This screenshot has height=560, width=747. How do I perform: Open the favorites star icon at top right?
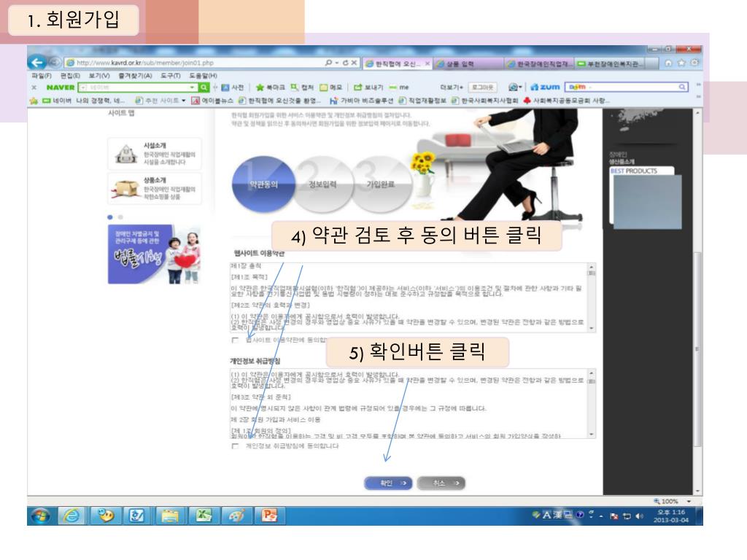[681, 63]
